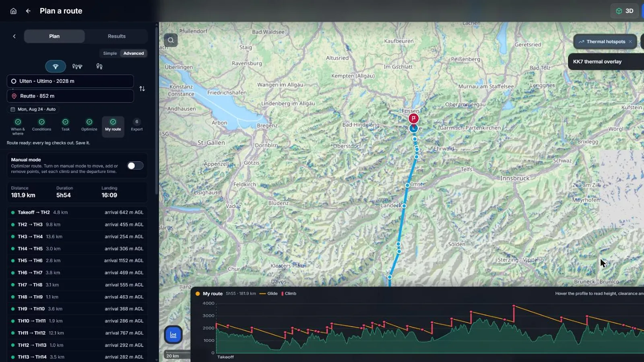Select the Takeoff → TH2 leg row
Image resolution: width=644 pixels, height=362 pixels.
coord(77,212)
